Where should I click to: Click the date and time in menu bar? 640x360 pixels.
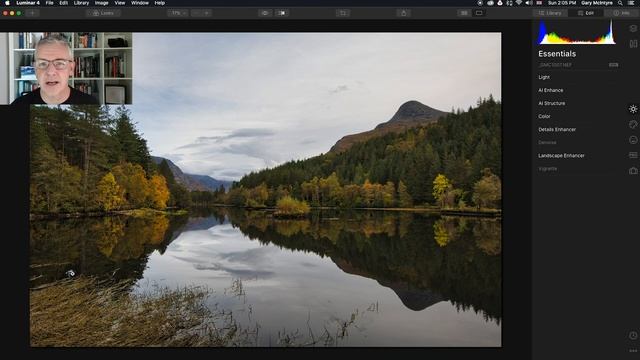pos(562,3)
